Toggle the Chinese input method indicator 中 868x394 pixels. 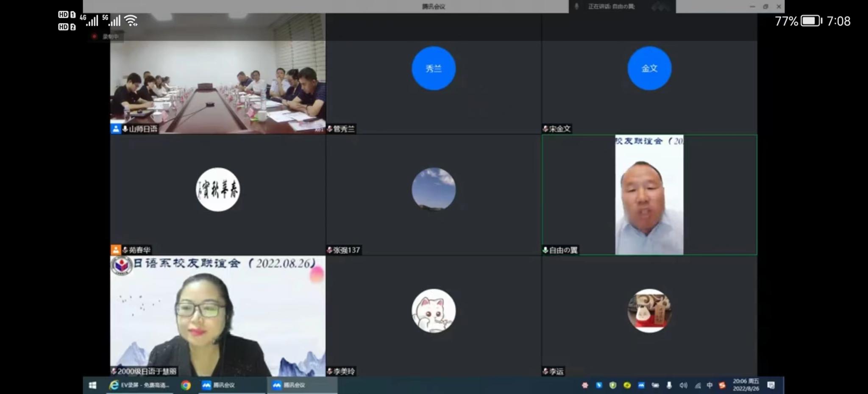[709, 385]
